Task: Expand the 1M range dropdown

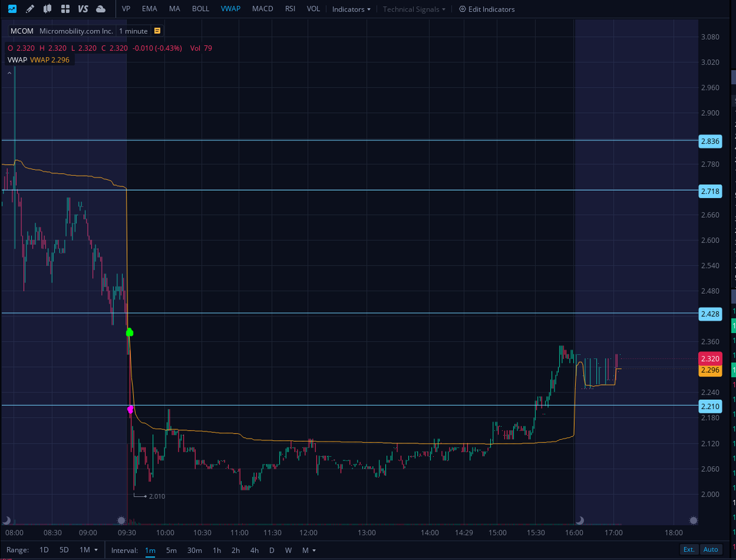Action: point(89,550)
